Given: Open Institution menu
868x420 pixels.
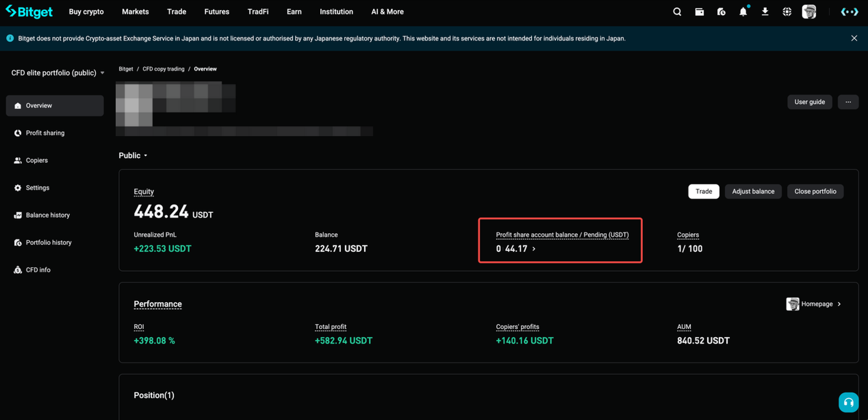Looking at the screenshot, I should tap(336, 12).
